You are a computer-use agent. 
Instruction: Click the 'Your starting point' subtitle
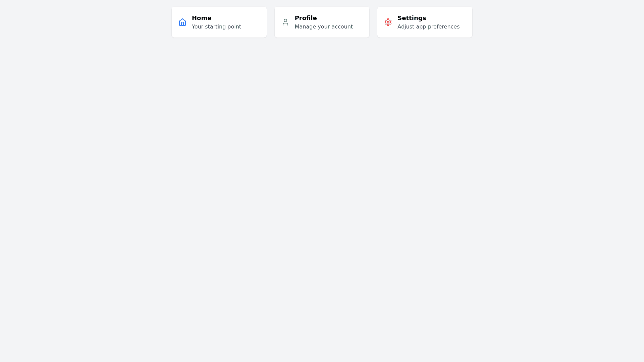[x=216, y=26]
